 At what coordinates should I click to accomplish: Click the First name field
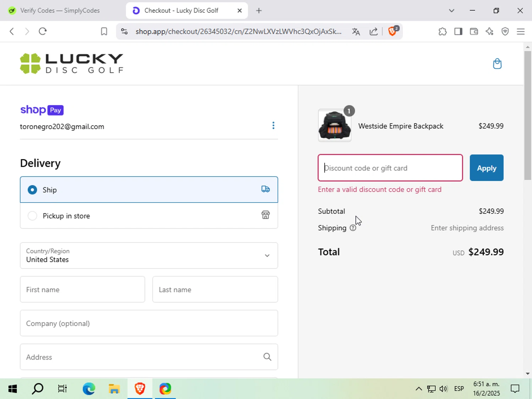coord(82,289)
